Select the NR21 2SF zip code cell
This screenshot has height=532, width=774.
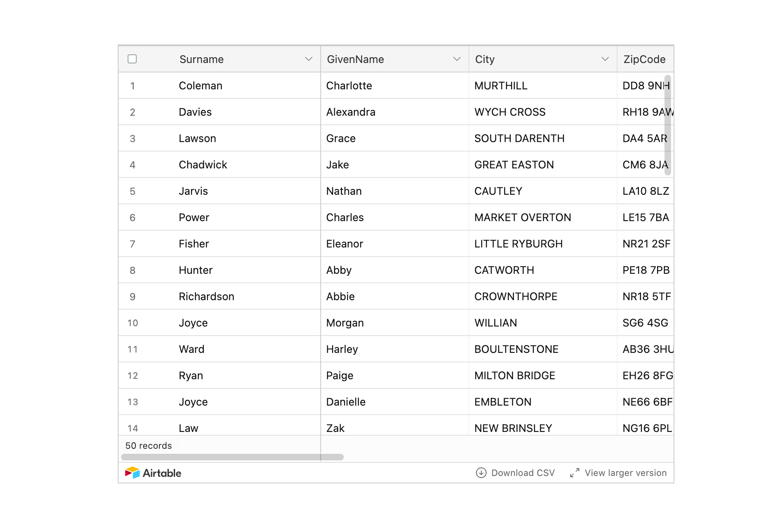pos(646,244)
